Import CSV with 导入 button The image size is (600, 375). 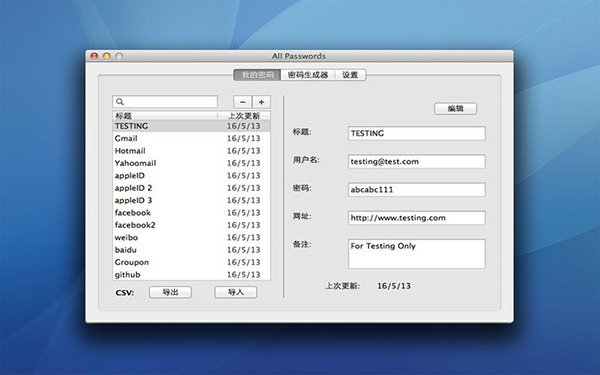tap(236, 292)
